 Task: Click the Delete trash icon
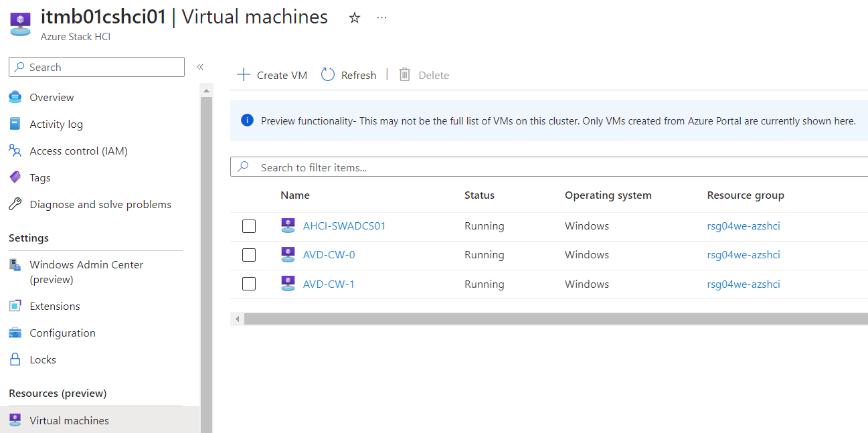(x=405, y=75)
